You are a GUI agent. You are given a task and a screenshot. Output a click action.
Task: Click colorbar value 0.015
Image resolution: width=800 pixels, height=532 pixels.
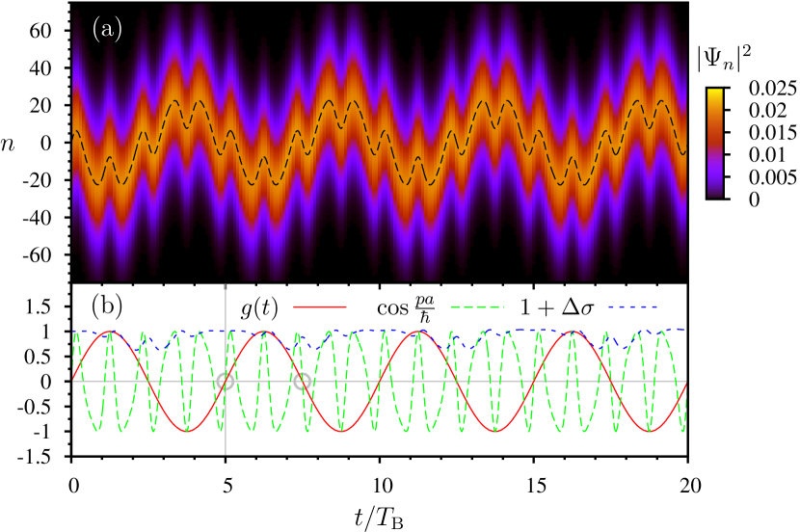pos(772,133)
